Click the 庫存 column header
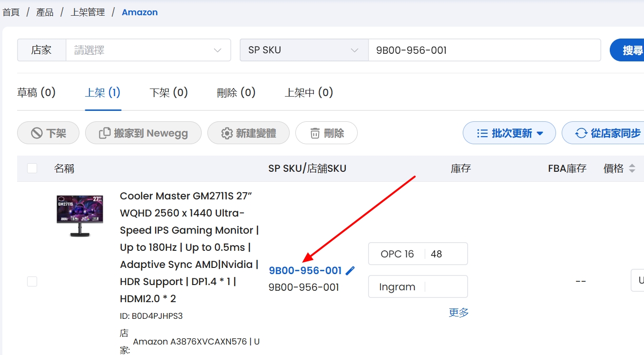Screen dimensions: 644x355 click(461, 168)
